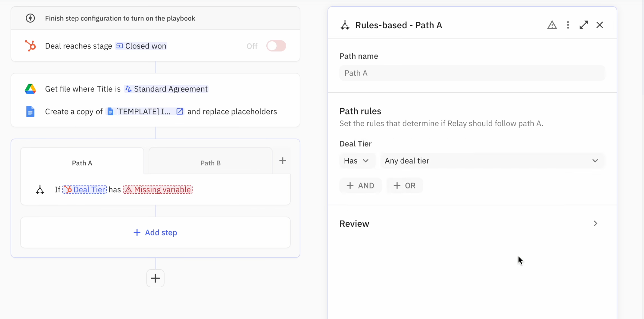The width and height of the screenshot is (644, 319).
Task: Click the Standard Agreement variable tag
Action: tap(166, 89)
